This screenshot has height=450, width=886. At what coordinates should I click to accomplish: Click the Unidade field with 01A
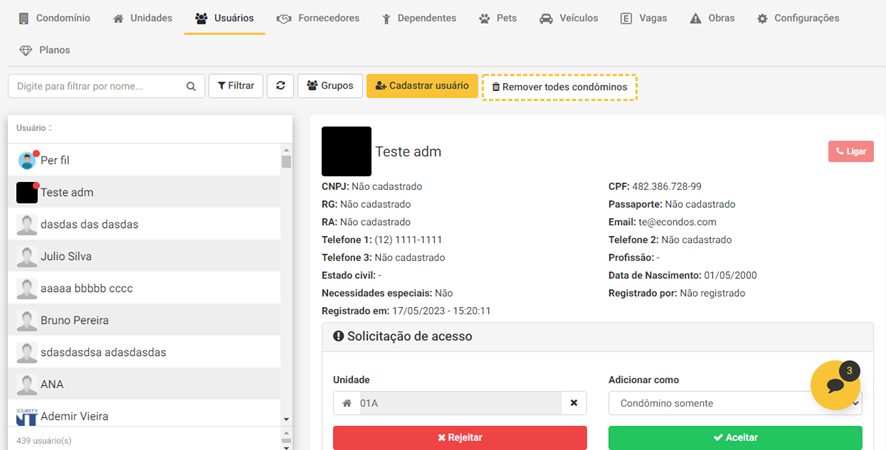tap(459, 403)
